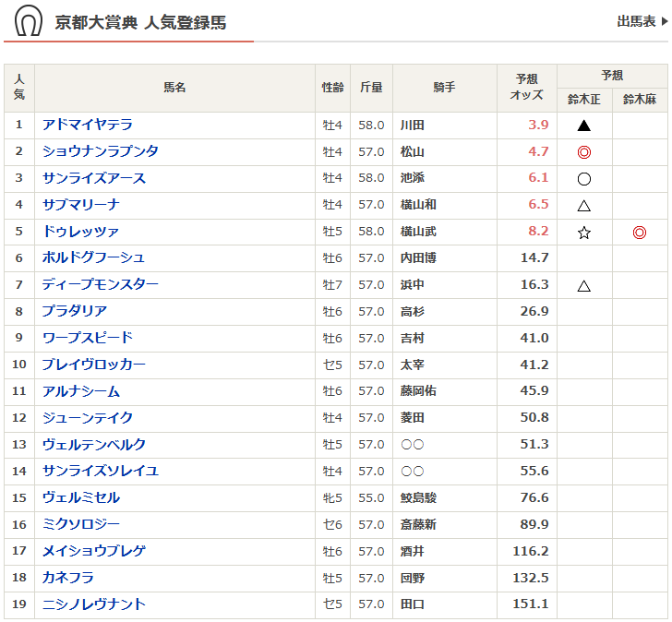Click the 鈴木正 predictor column header
Image resolution: width=672 pixels, height=622 pixels.
click(583, 100)
